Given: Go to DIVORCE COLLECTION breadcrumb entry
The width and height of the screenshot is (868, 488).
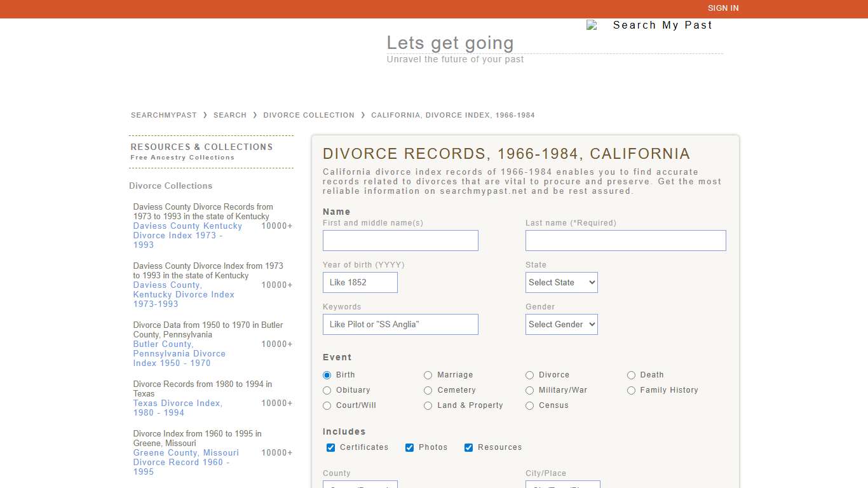Looking at the screenshot, I should click(309, 115).
